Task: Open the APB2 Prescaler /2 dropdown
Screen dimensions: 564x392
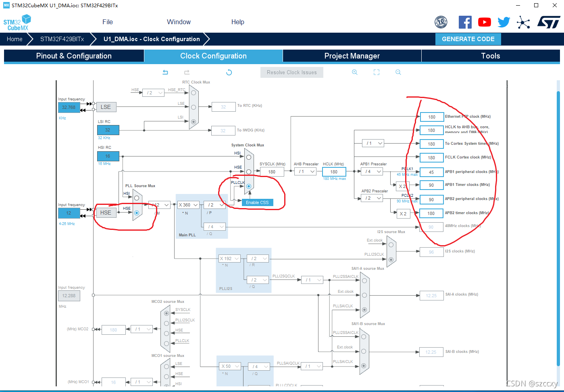Action: tap(372, 198)
